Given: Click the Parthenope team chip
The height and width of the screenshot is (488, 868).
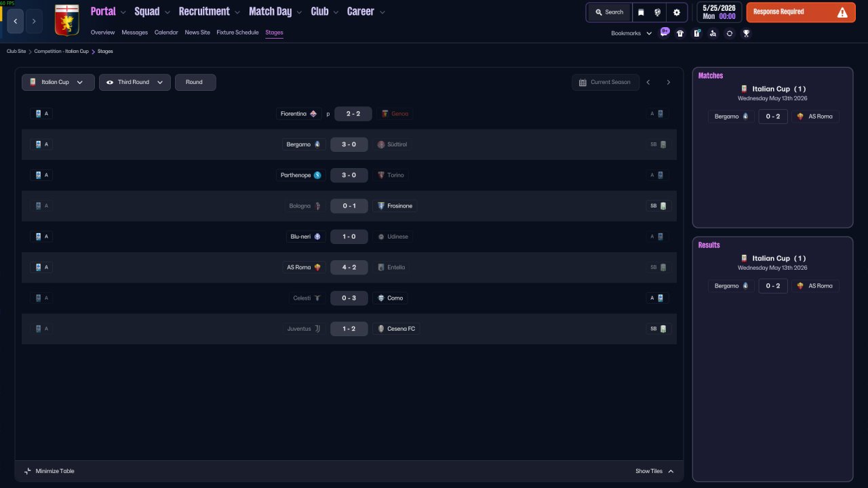Looking at the screenshot, I should click(x=301, y=175).
